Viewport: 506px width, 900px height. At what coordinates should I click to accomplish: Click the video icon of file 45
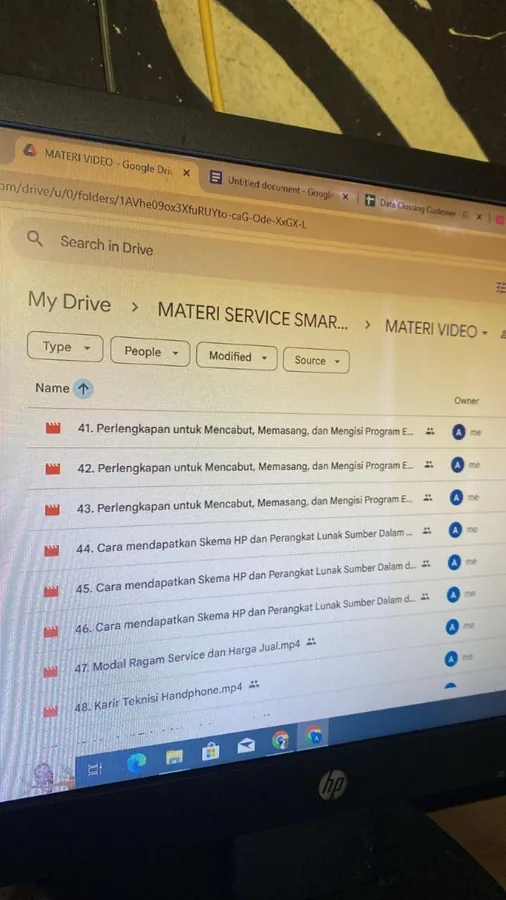(51, 591)
